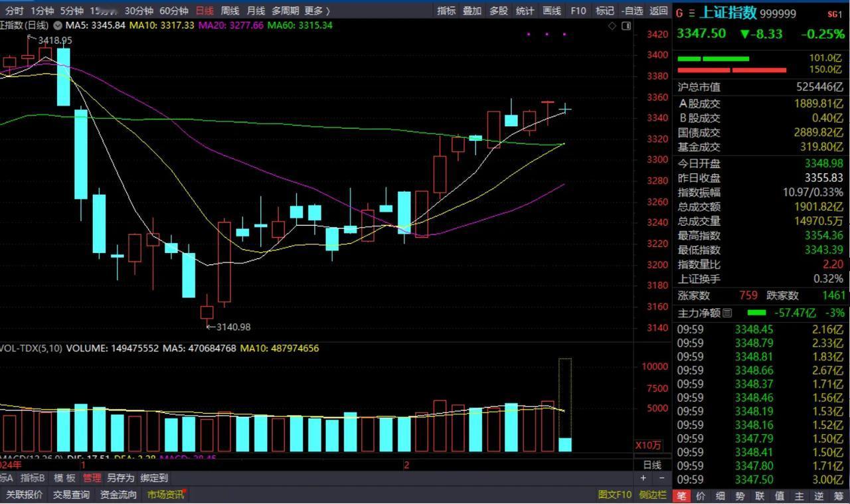Toggle the 侧边栏 sidebar

(652, 495)
